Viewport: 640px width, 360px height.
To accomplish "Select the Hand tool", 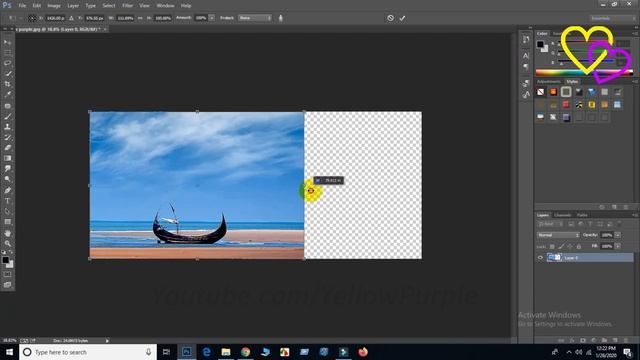I will [7, 233].
